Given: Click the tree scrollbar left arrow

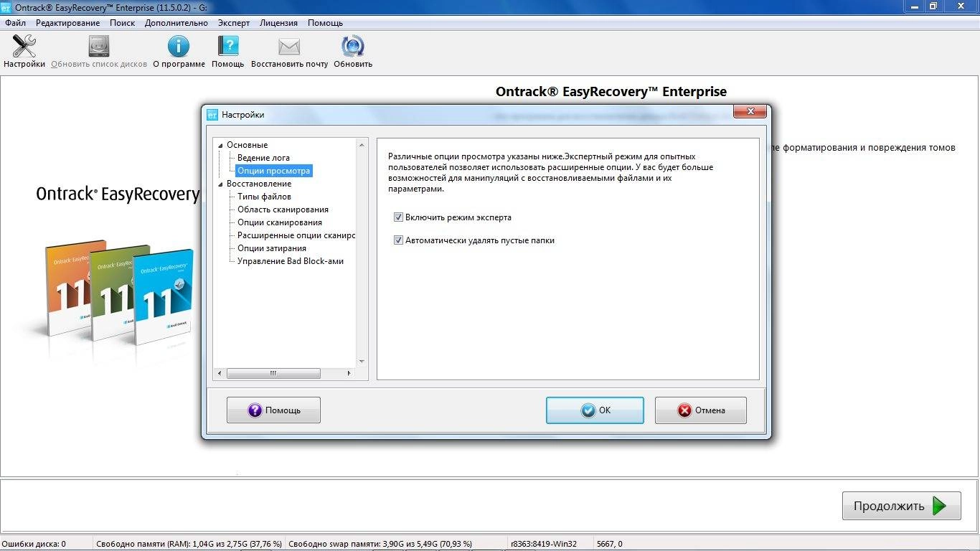Looking at the screenshot, I should click(220, 373).
